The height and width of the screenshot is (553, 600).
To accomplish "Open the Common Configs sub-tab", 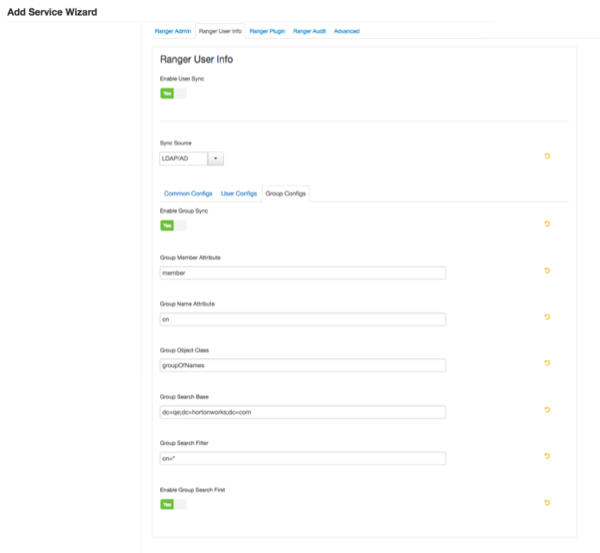I will pyautogui.click(x=187, y=193).
